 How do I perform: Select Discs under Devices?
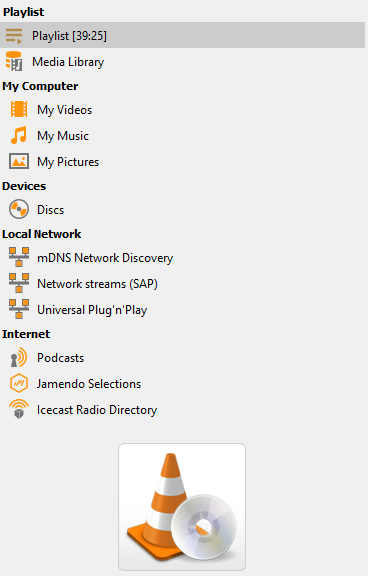50,210
